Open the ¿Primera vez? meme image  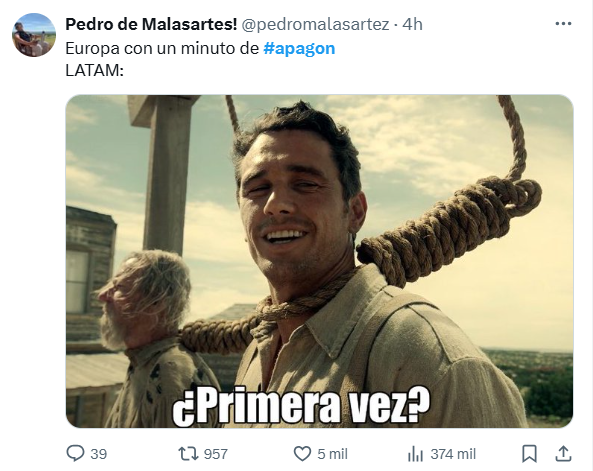tap(320, 261)
